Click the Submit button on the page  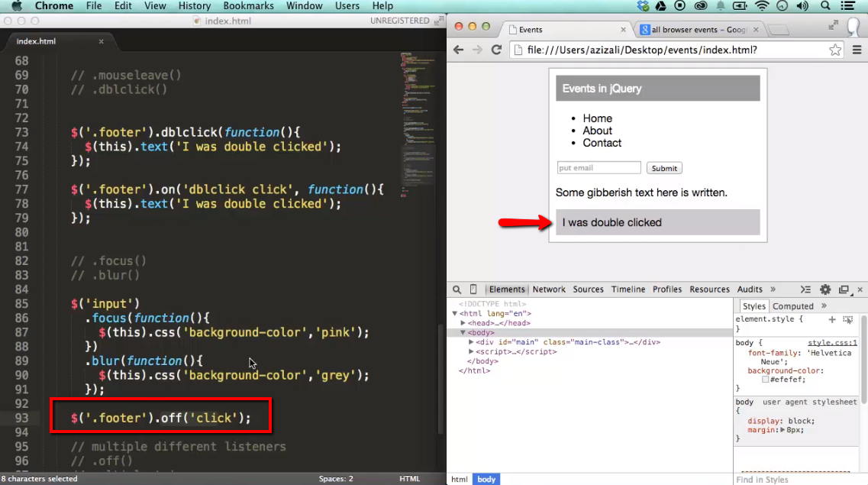point(664,168)
